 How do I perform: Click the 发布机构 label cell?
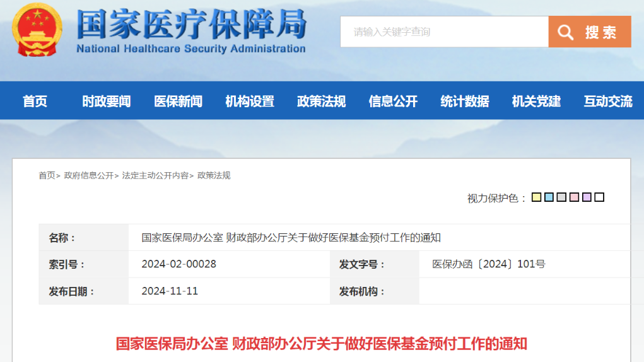[374, 291]
